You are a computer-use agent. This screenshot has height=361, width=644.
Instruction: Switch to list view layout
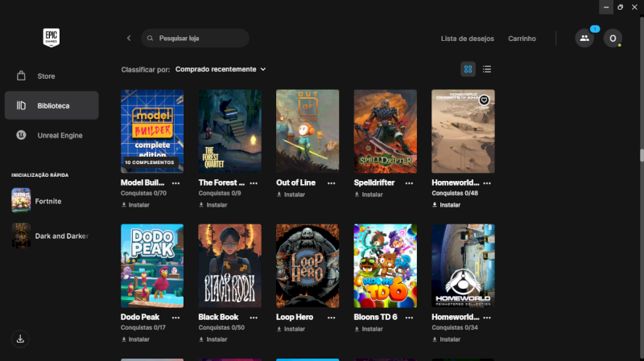(x=487, y=69)
